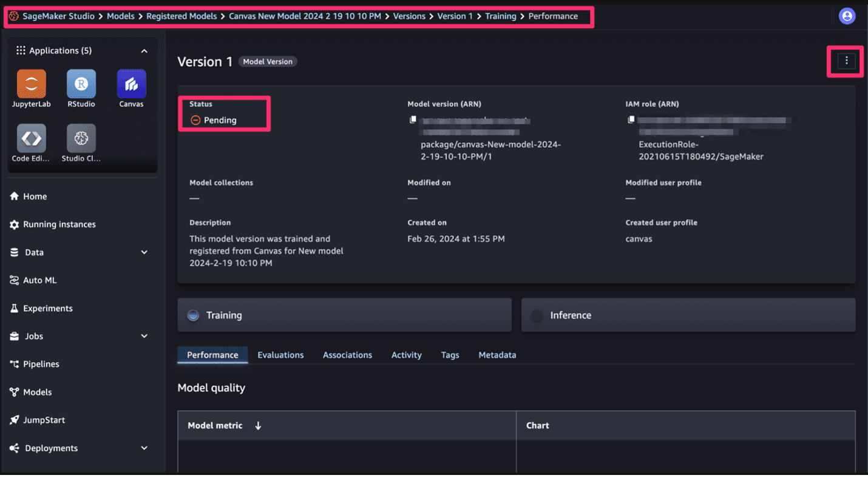868x478 pixels.
Task: Launch the JupyterLab application
Action: 32,84
